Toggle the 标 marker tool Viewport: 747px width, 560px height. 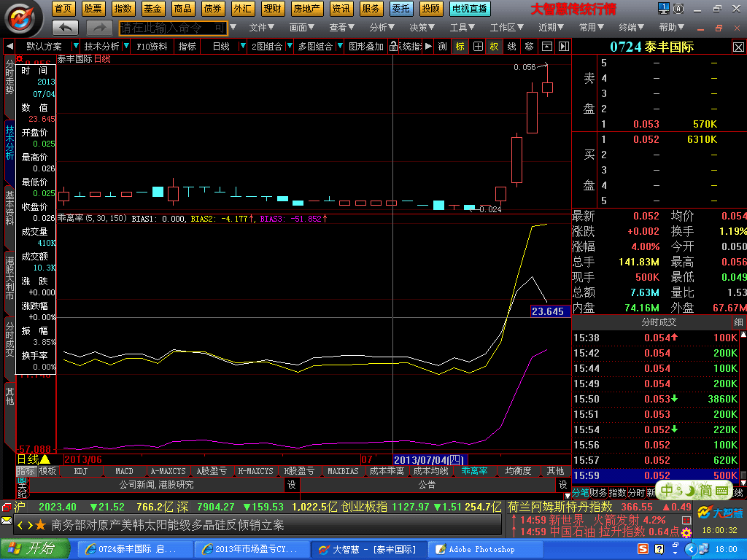[460, 46]
